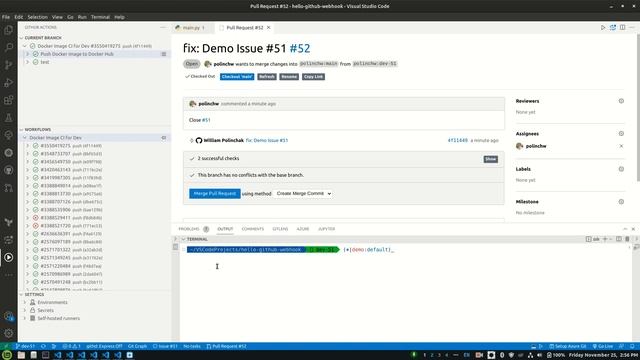Kill terminal using the trash icon
This screenshot has width=640, height=360.
pyautogui.click(x=627, y=239)
